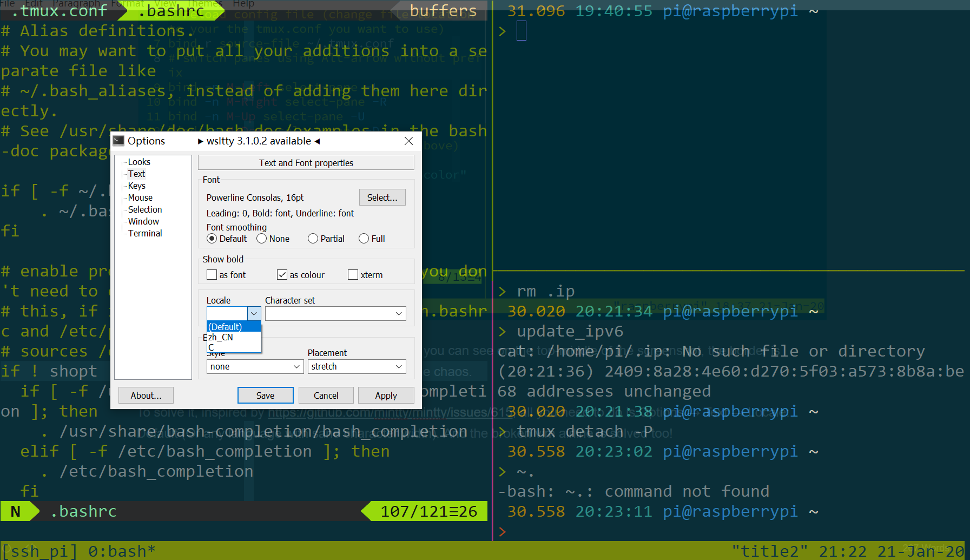Open the Style dropdown showing none
Image resolution: width=970 pixels, height=560 pixels.
click(x=255, y=366)
